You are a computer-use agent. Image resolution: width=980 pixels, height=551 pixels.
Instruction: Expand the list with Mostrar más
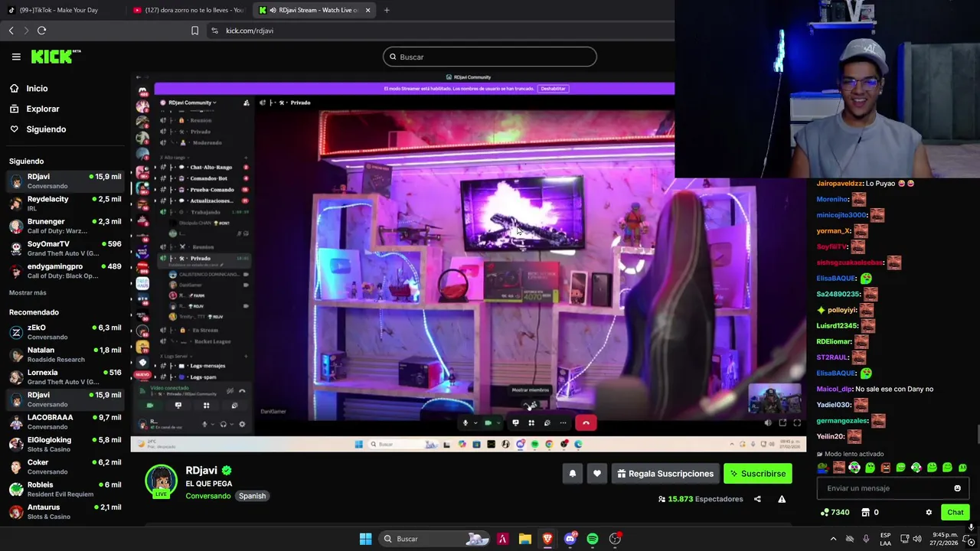tap(28, 292)
